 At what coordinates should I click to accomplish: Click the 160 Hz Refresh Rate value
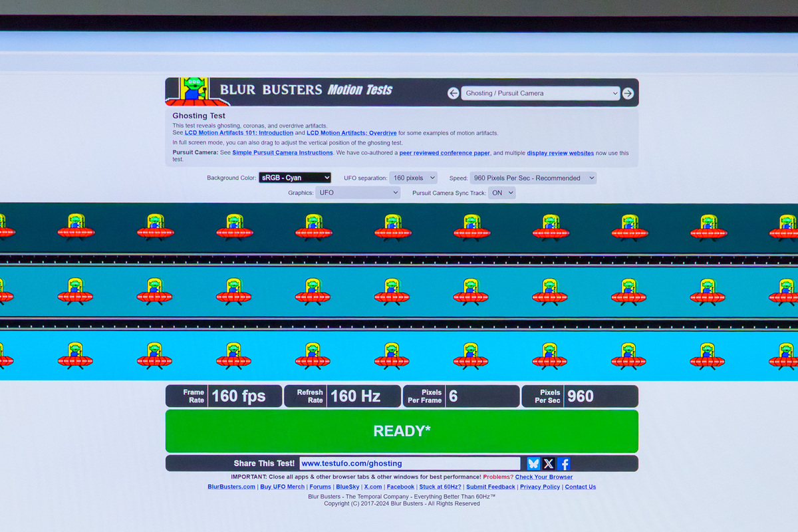click(x=355, y=396)
